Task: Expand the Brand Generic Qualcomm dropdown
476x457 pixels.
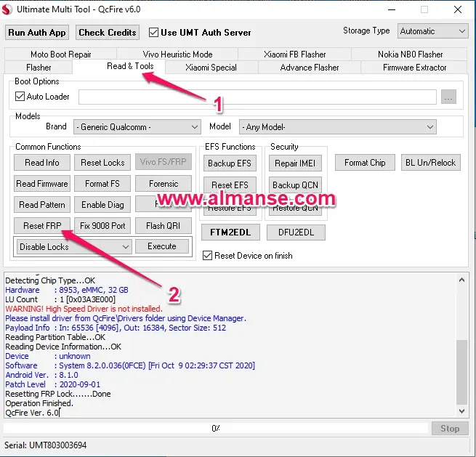Action: click(x=137, y=127)
